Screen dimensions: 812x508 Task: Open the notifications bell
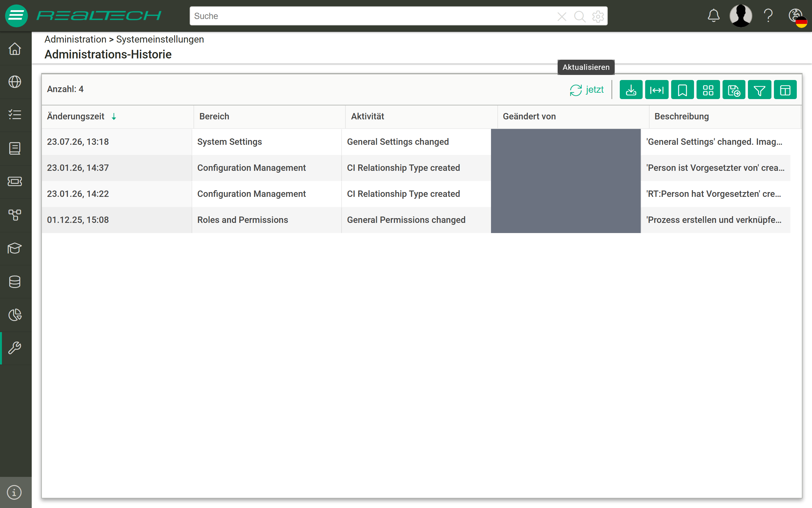pyautogui.click(x=713, y=16)
